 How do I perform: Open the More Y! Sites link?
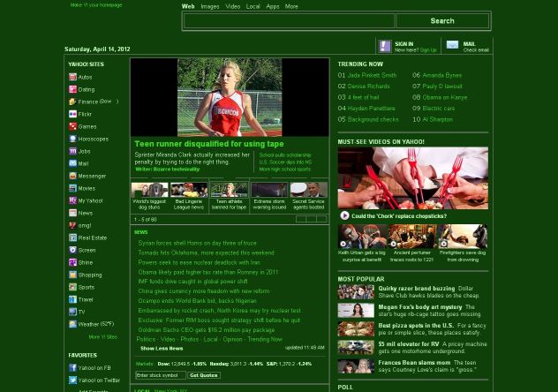(102, 337)
